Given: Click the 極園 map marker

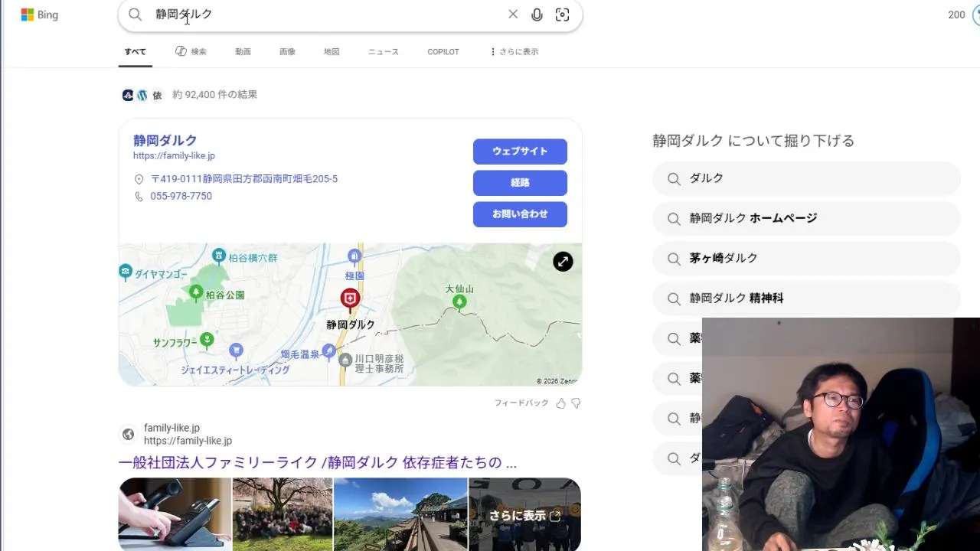Looking at the screenshot, I should (354, 256).
